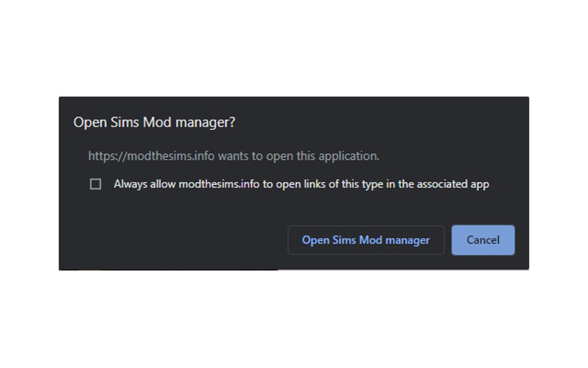Enable always opening links in associated app
The width and height of the screenshot is (588, 368).
tap(96, 185)
